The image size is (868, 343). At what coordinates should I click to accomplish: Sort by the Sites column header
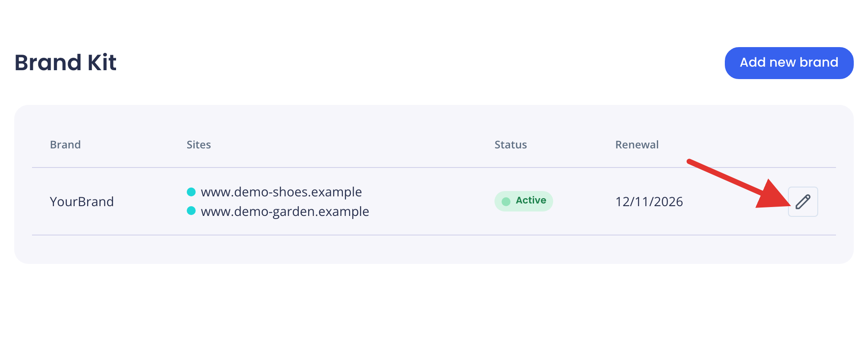[199, 145]
